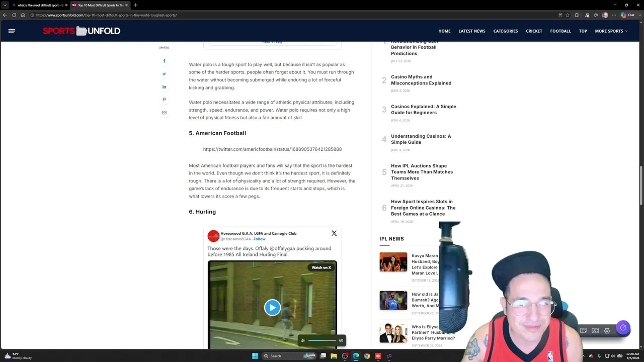Screen dimensions: 644x362
Task: Open the Kavya Maran article thumbnail
Action: pyautogui.click(x=393, y=262)
